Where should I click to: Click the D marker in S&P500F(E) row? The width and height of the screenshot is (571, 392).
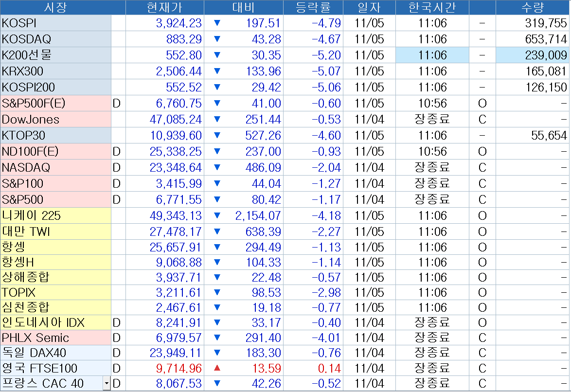coord(116,104)
